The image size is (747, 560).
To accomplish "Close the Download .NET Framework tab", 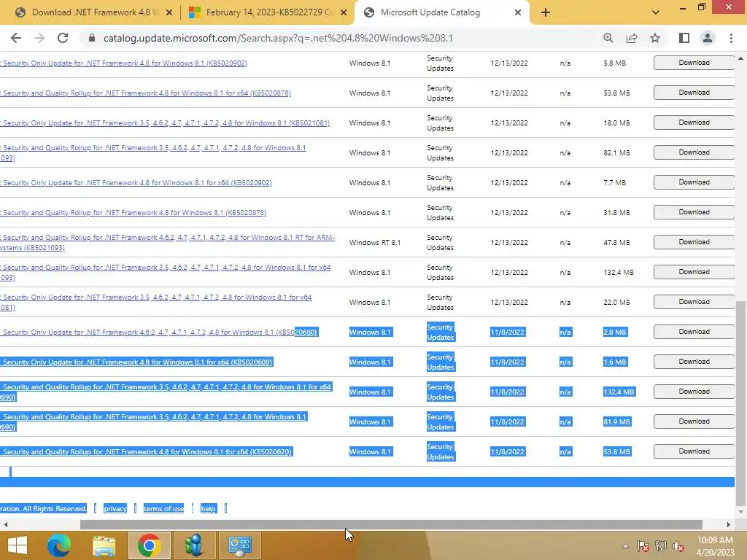I will pyautogui.click(x=169, y=12).
